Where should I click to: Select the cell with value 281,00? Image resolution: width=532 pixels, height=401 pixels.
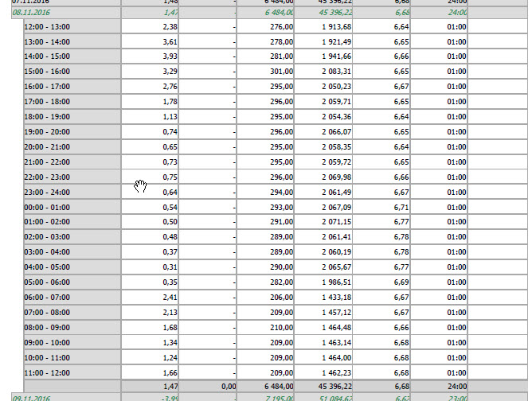tap(265, 56)
